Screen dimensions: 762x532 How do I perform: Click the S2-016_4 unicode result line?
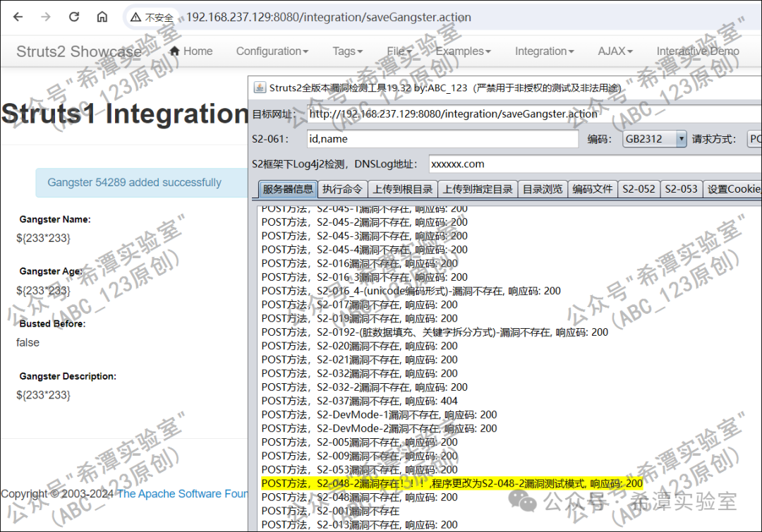tap(411, 291)
